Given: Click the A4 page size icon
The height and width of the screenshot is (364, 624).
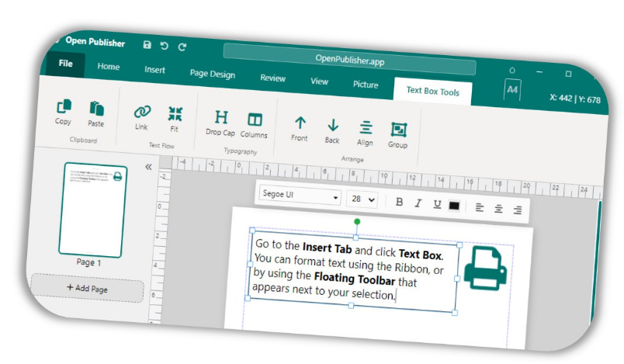Looking at the screenshot, I should coord(512,89).
